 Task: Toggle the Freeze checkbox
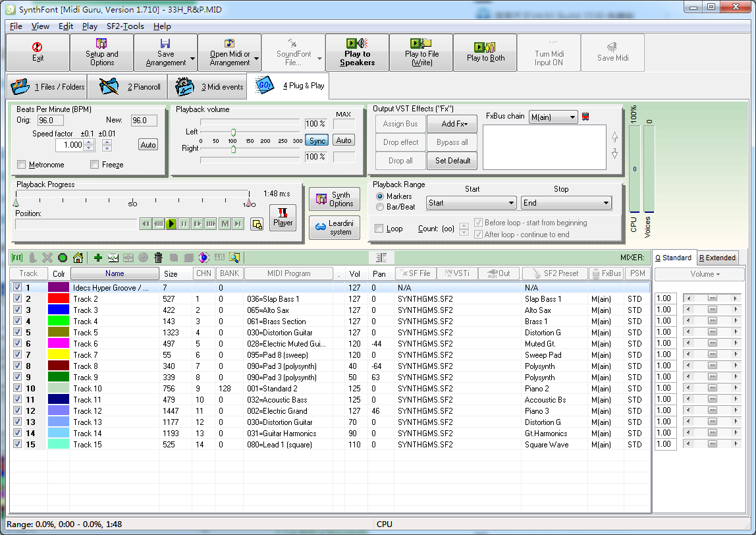click(95, 165)
